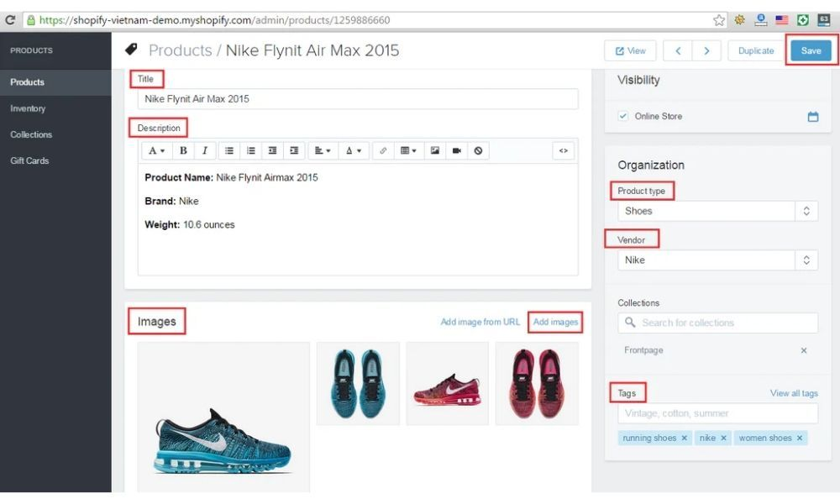Click the 'Add image from URL' link

point(480,323)
